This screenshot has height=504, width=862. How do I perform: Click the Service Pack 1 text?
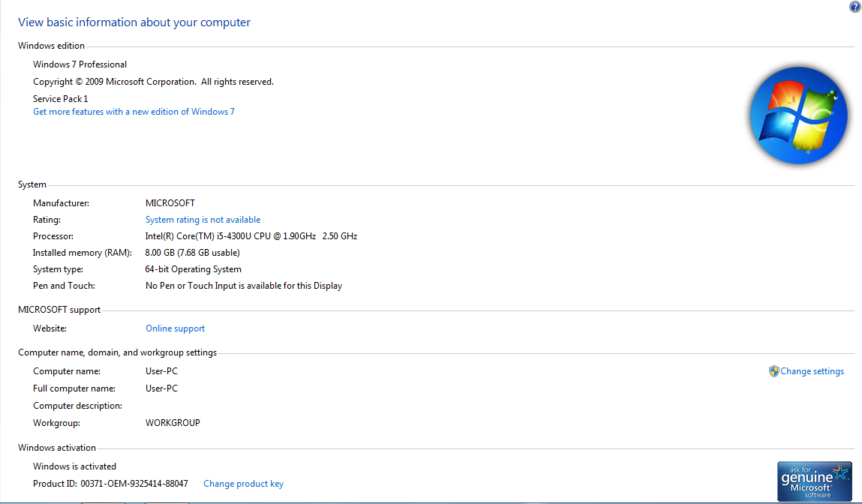pos(61,99)
